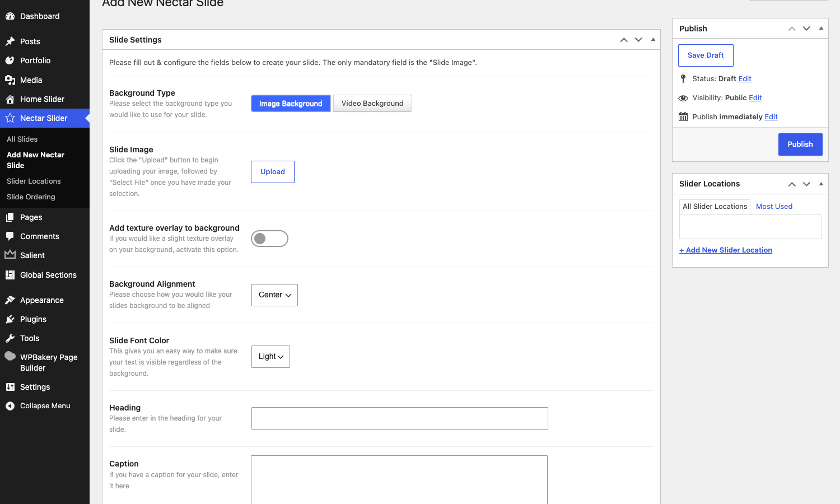The image size is (840, 504).
Task: Click the Upload slide image button
Action: click(x=273, y=172)
